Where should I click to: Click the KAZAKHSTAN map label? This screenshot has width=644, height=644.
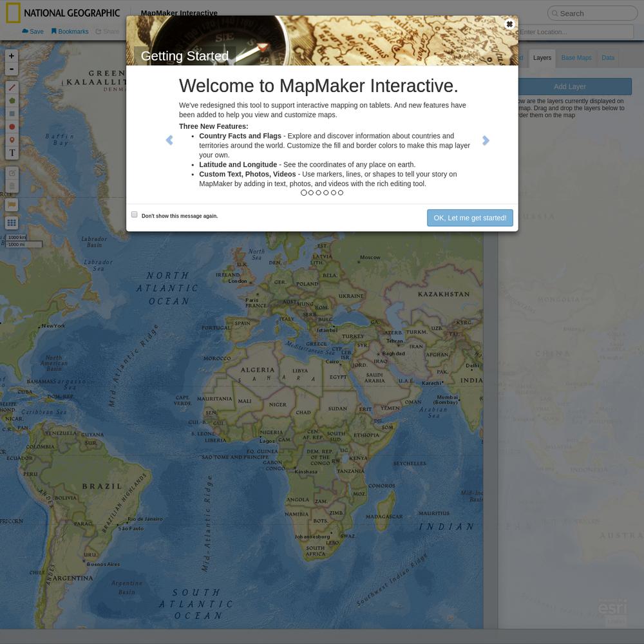click(444, 294)
